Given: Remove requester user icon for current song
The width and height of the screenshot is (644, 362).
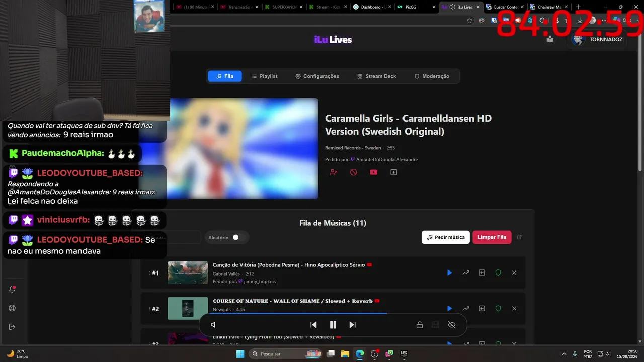Looking at the screenshot, I should pyautogui.click(x=333, y=172).
